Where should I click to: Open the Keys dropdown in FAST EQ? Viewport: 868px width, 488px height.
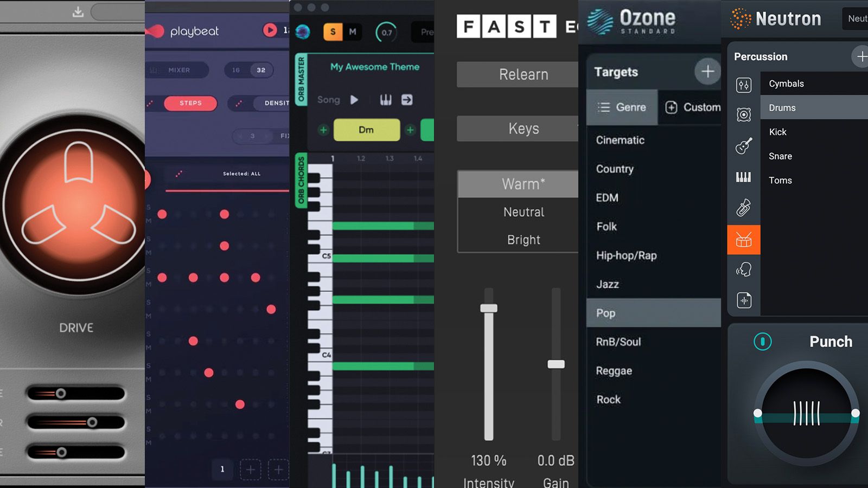[524, 129]
